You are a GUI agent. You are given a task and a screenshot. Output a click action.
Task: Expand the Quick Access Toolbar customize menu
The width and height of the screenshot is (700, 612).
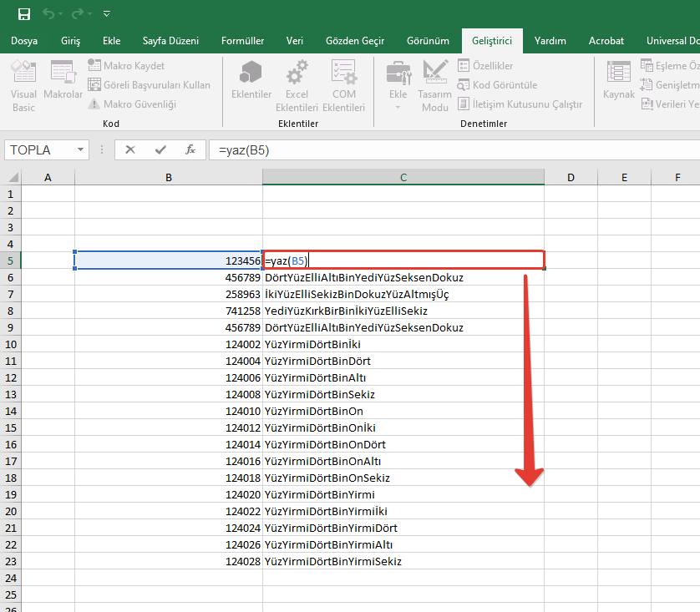106,14
